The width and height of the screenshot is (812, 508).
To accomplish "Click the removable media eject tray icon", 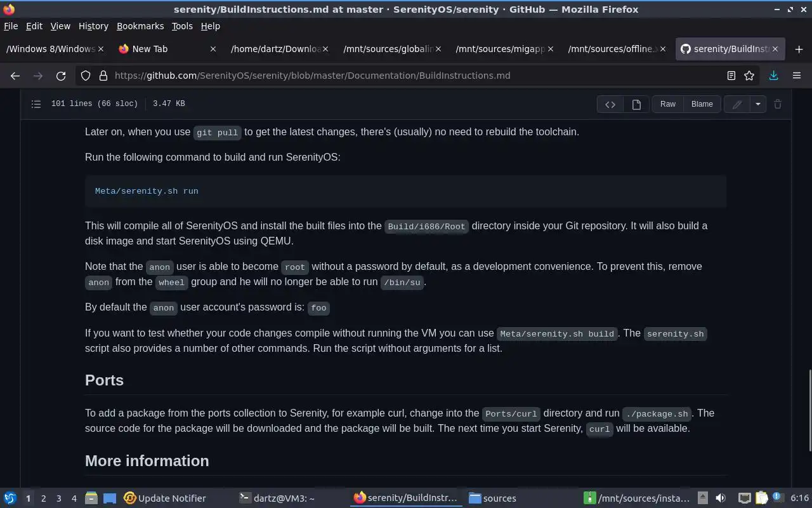I will click(x=703, y=498).
